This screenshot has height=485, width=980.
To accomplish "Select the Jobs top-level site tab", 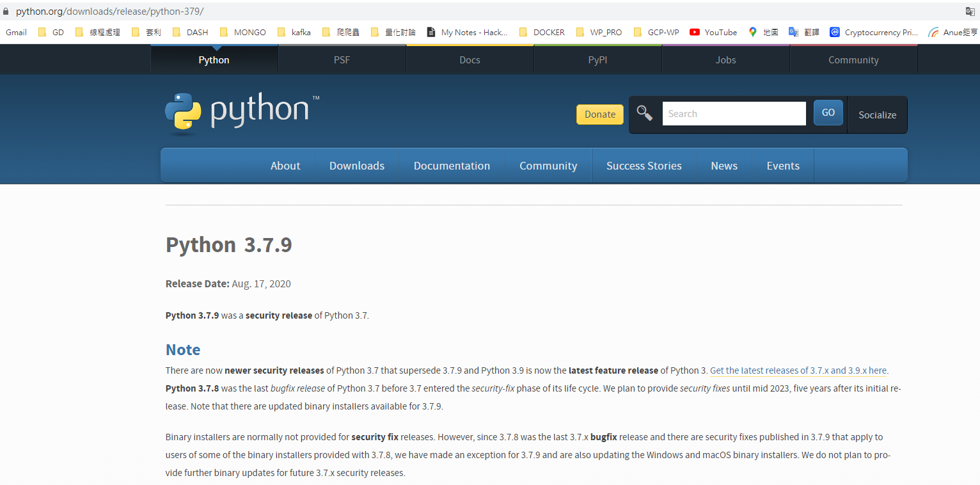I will 725,60.
